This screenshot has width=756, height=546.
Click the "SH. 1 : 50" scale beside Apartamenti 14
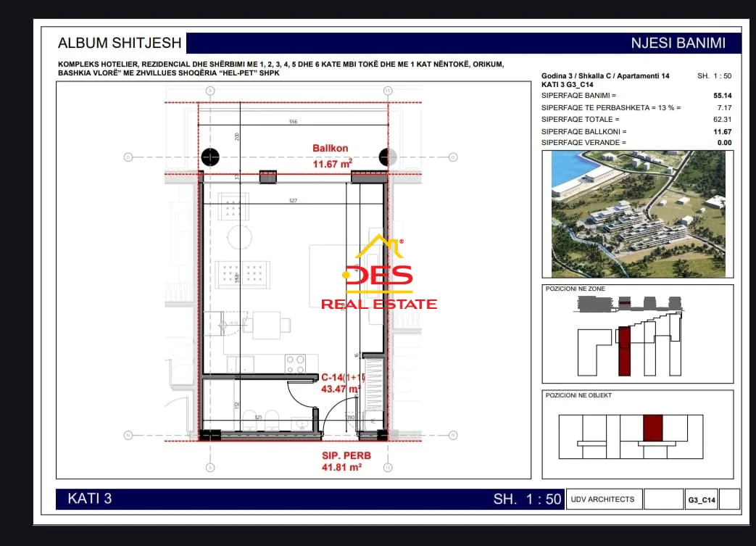(714, 75)
